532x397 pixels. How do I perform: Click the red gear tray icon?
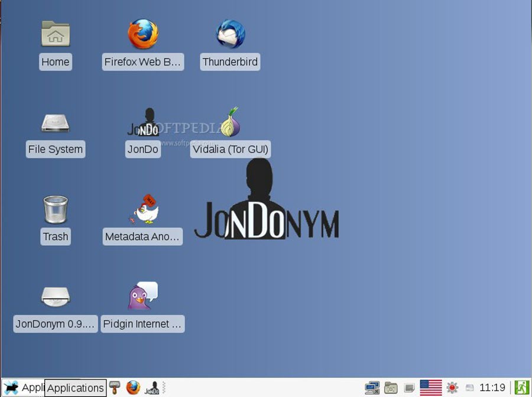click(x=452, y=388)
